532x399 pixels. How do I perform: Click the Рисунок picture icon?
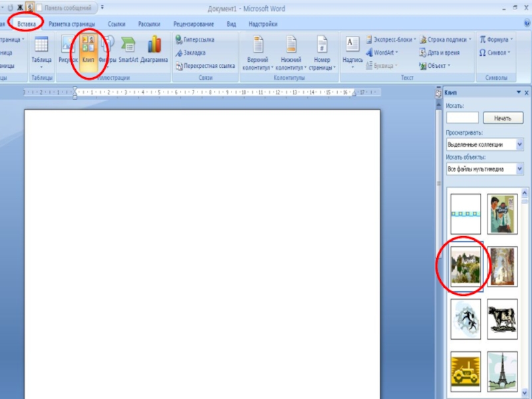[68, 49]
